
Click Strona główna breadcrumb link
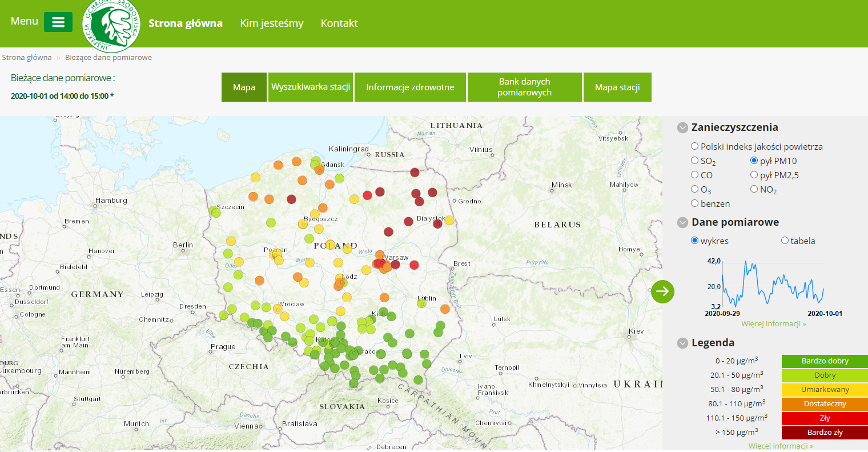(x=27, y=57)
